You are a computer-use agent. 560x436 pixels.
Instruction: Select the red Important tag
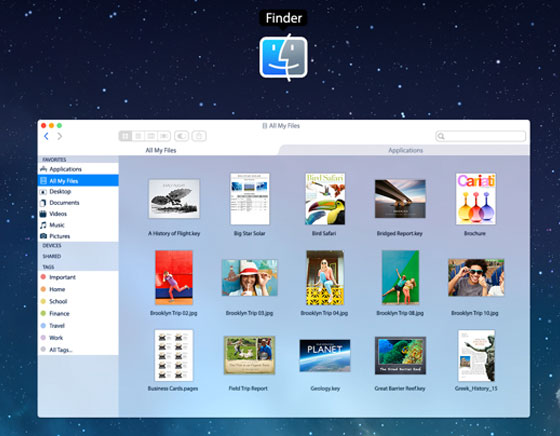tap(78, 277)
